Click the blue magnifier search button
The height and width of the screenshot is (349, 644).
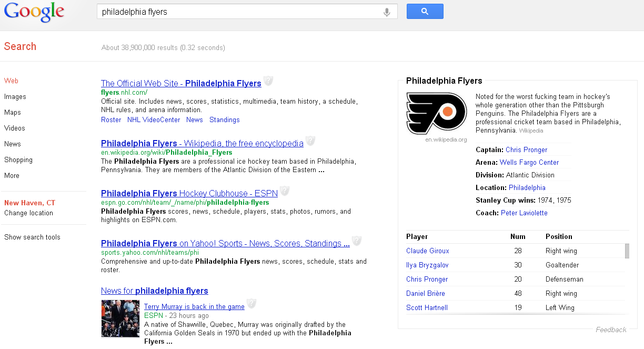(x=425, y=12)
